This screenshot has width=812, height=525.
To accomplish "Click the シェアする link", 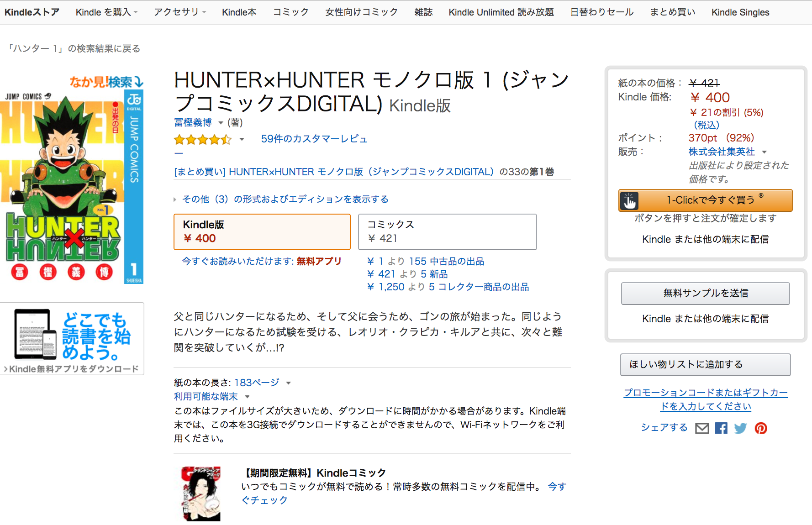I will 664,427.
